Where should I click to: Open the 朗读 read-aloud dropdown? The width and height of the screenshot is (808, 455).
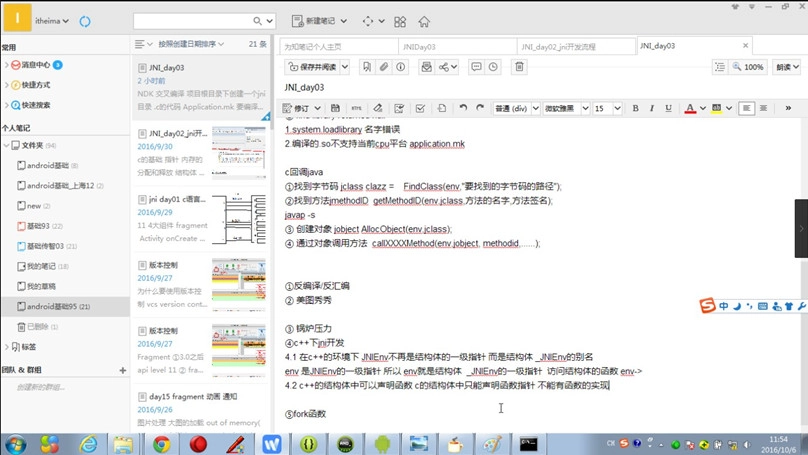(787, 67)
